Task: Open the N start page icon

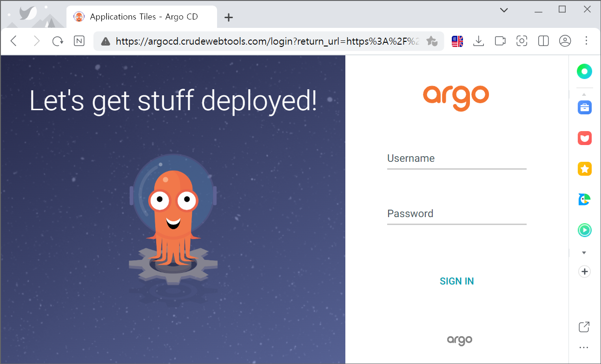Action: coord(79,41)
